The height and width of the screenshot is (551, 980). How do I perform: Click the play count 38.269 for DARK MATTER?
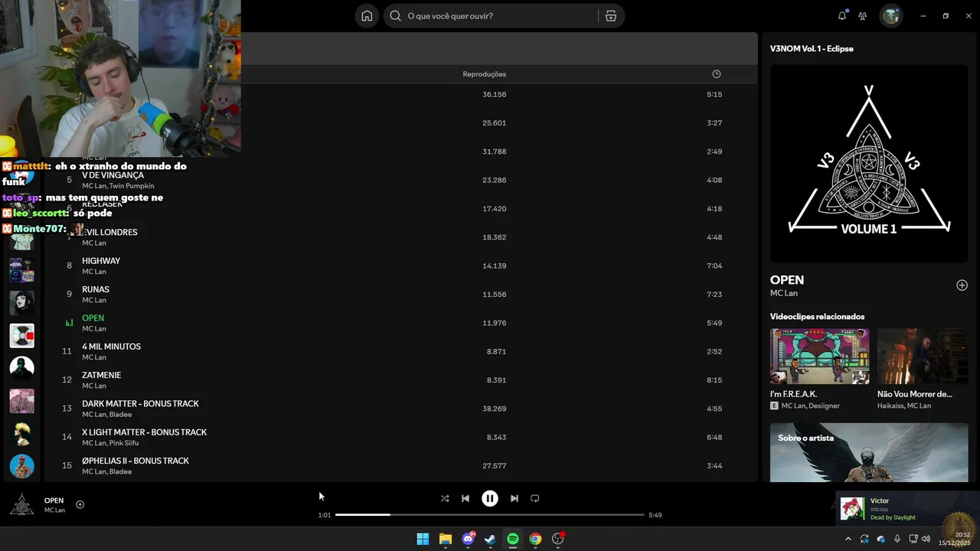(x=494, y=409)
